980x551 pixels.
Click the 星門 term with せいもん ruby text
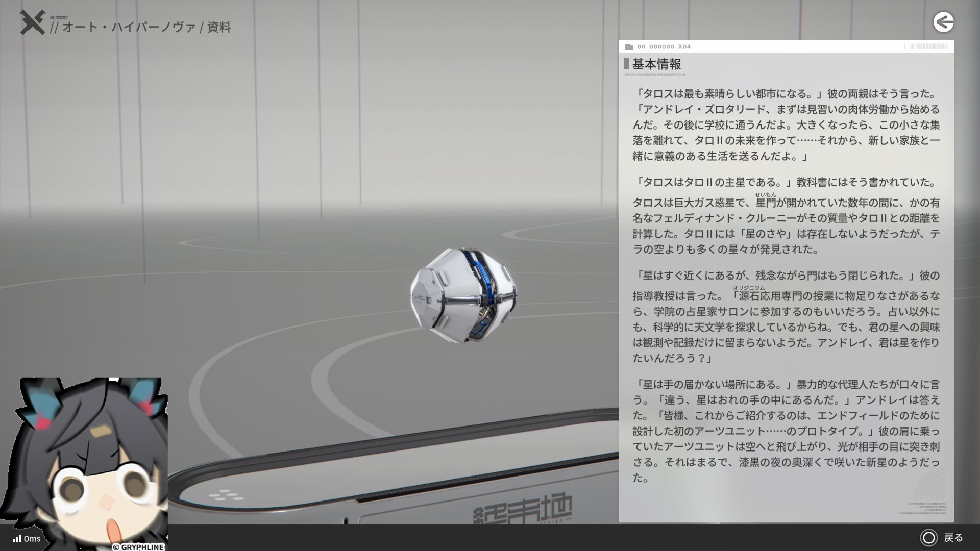(766, 203)
